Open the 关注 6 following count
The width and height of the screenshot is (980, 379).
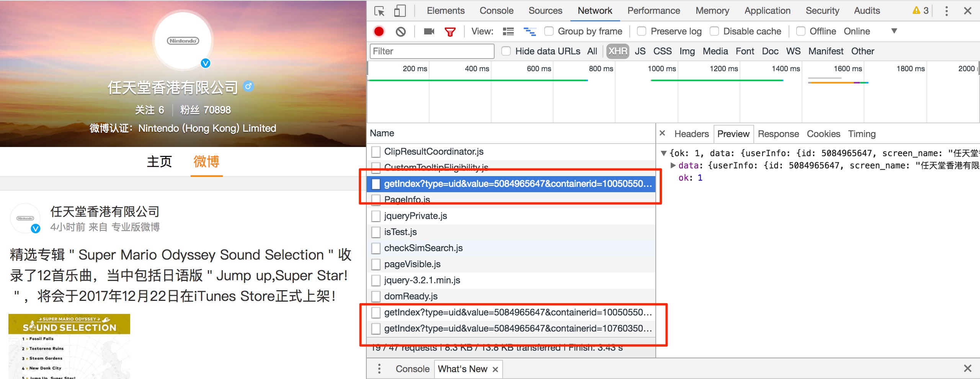pyautogui.click(x=150, y=110)
